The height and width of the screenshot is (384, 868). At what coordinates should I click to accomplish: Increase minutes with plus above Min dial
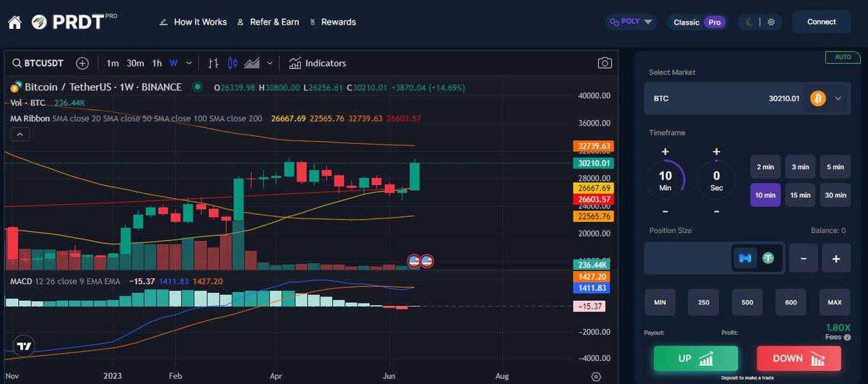click(665, 152)
